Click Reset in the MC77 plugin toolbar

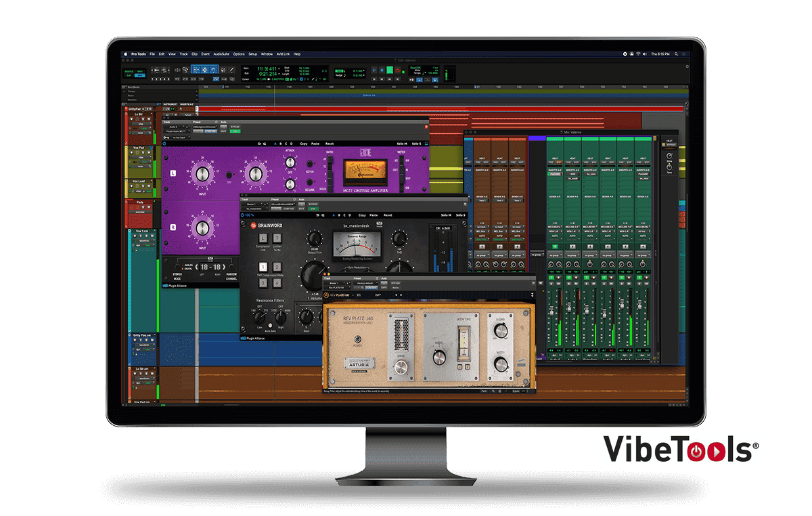[x=330, y=144]
